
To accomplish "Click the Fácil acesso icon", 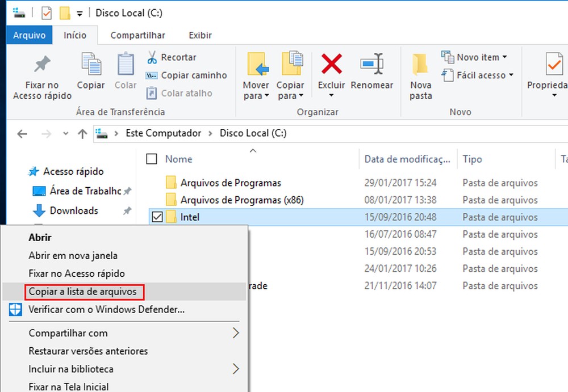I will pyautogui.click(x=448, y=75).
